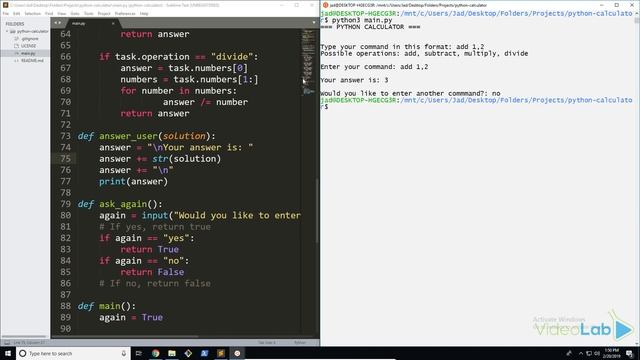
Task: Open the Goto menu
Action: pyautogui.click(x=75, y=13)
